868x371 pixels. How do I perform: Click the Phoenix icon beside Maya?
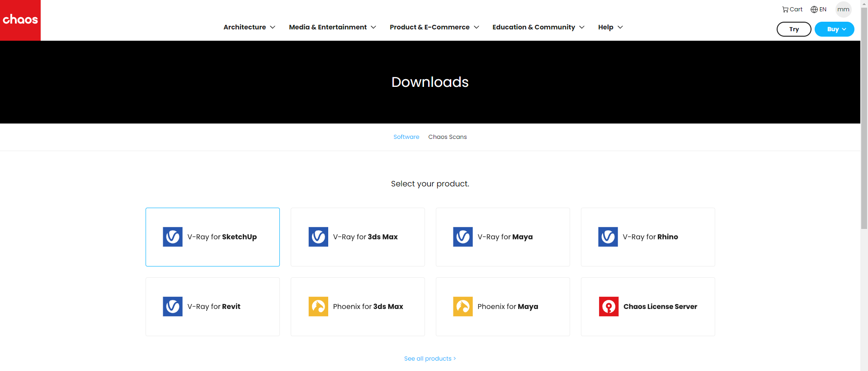(x=463, y=306)
